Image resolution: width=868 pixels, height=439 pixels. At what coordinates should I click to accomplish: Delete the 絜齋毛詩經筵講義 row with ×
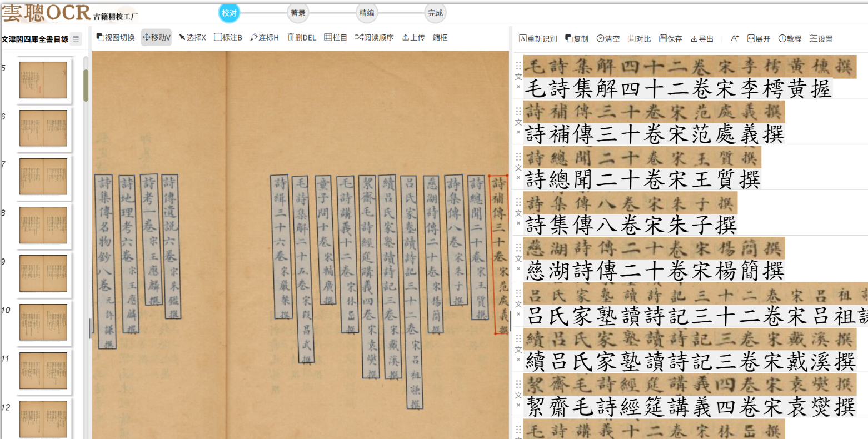click(518, 405)
